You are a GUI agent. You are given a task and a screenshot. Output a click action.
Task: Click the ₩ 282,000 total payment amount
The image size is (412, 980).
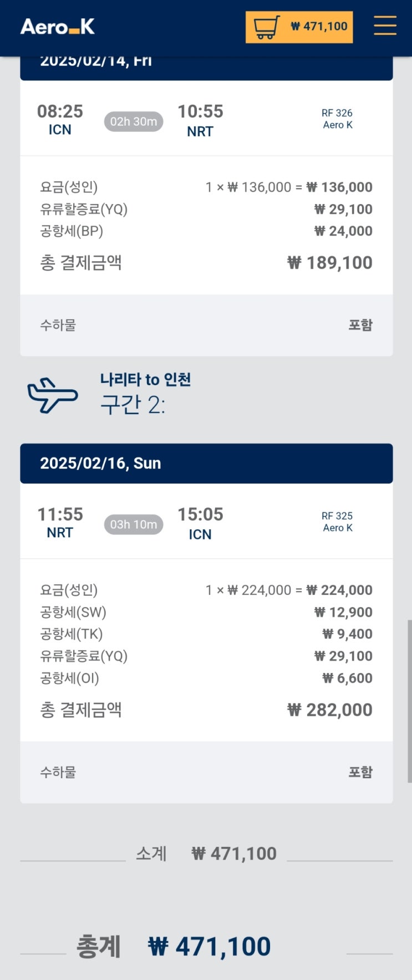(x=330, y=710)
